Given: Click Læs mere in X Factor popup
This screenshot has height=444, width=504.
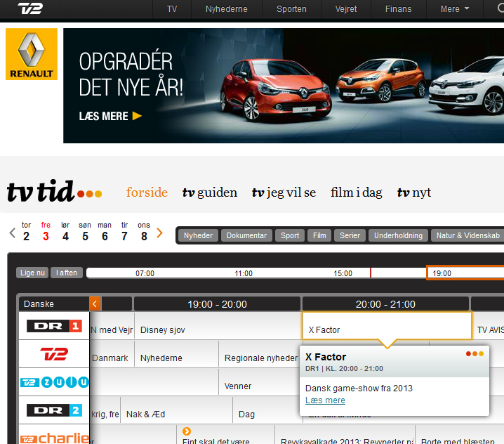Looking at the screenshot, I should tap(325, 400).
